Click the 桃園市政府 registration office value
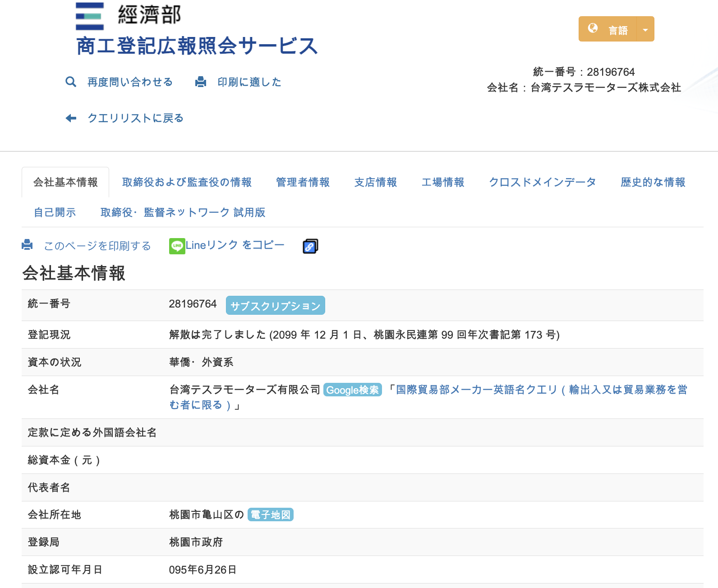This screenshot has height=588, width=718. pyautogui.click(x=196, y=542)
